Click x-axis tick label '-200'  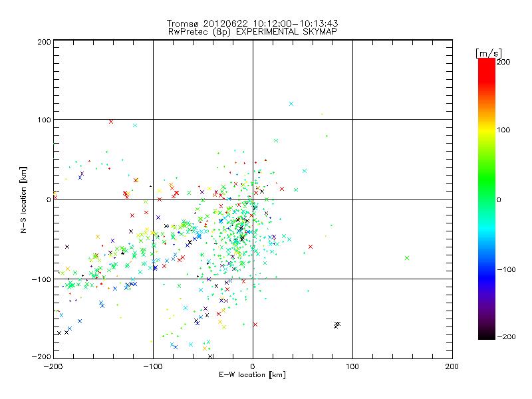[53, 366]
